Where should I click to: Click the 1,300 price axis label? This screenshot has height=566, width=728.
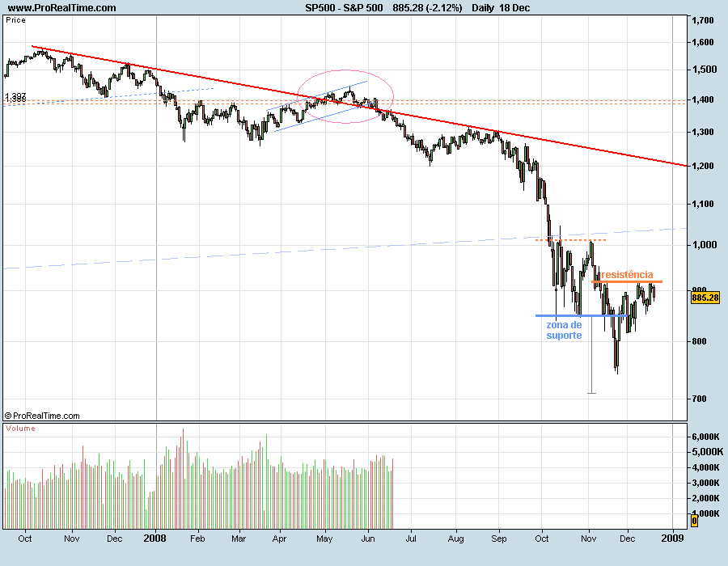pos(702,133)
